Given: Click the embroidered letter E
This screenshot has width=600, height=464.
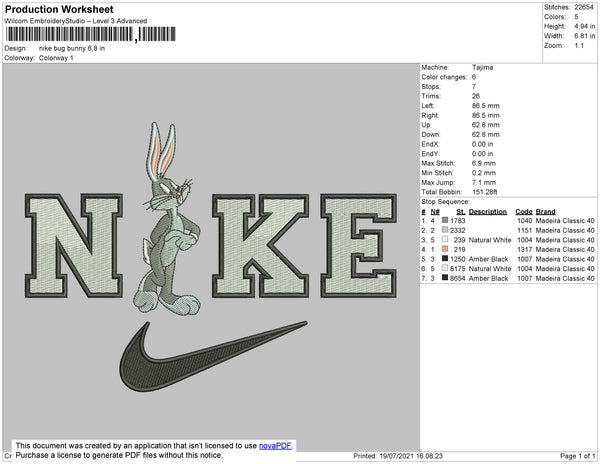Looking at the screenshot, I should click(x=359, y=246).
